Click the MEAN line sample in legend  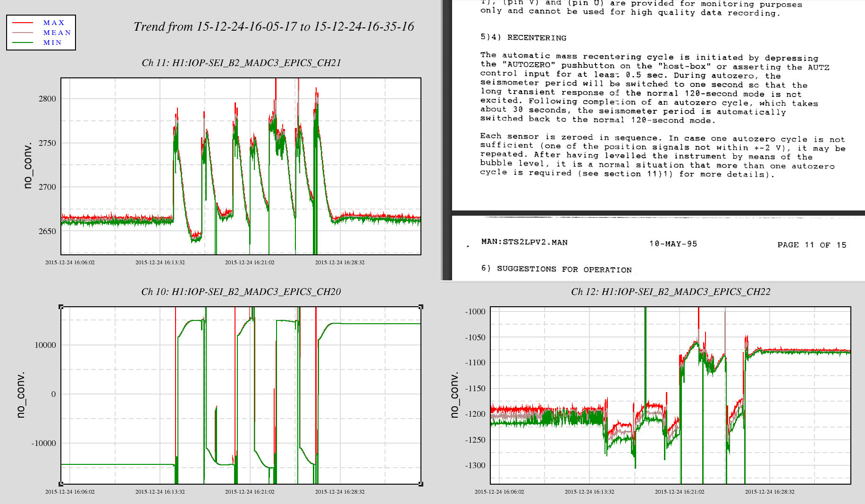click(23, 33)
